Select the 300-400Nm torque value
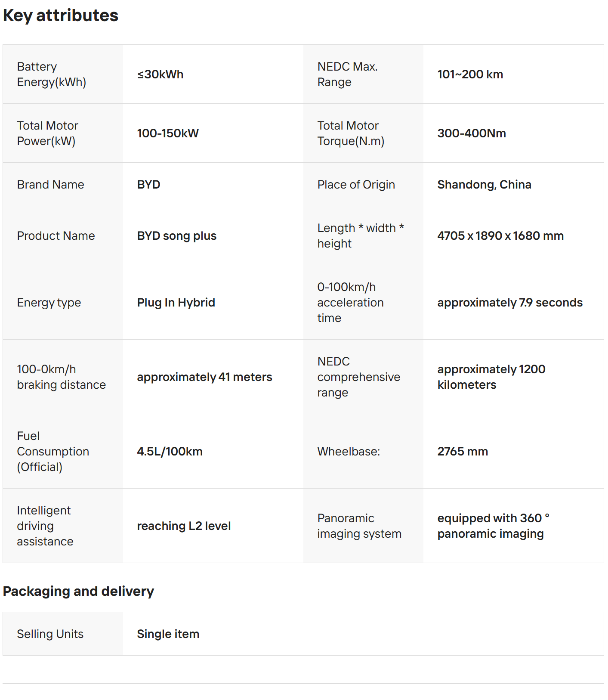Screen dimensions: 608x700 click(x=472, y=133)
